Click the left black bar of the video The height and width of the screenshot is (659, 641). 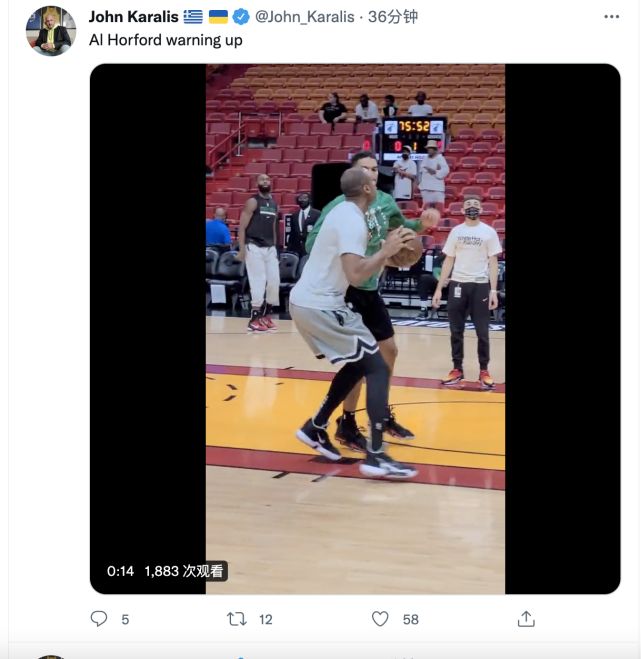click(x=148, y=300)
